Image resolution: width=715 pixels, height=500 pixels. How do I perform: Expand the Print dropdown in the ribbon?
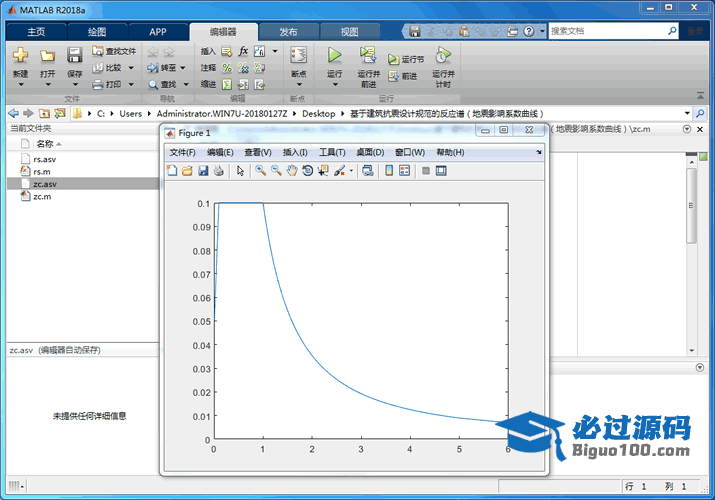tap(129, 85)
